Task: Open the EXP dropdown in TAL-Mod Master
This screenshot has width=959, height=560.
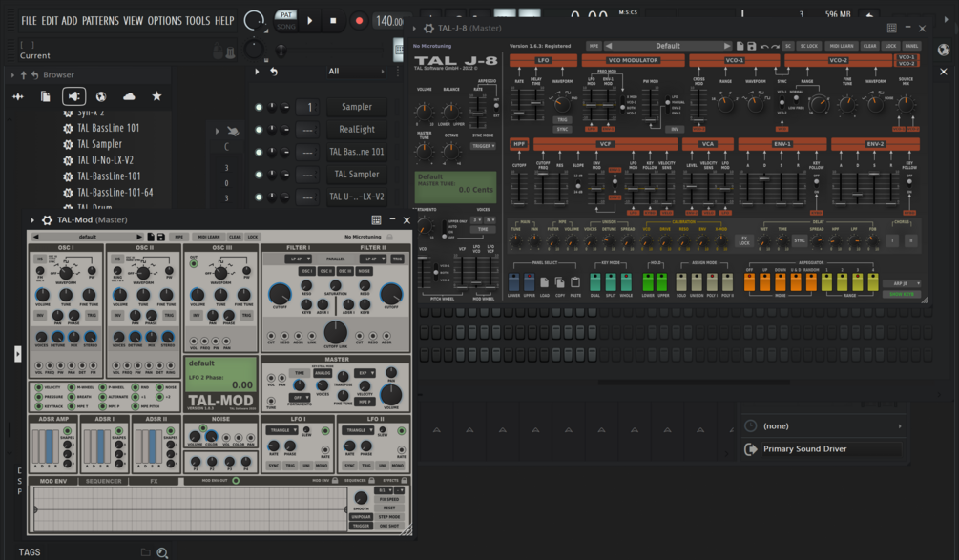Action: coord(365,373)
